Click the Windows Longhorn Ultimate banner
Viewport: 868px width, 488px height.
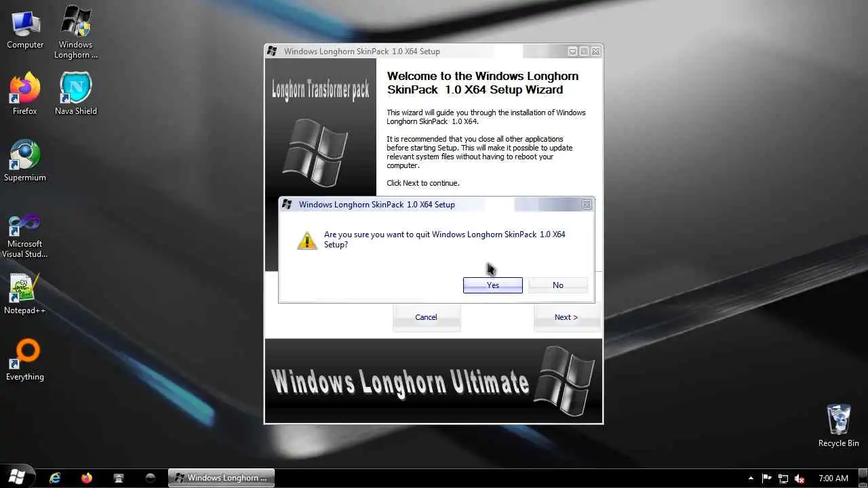(433, 381)
